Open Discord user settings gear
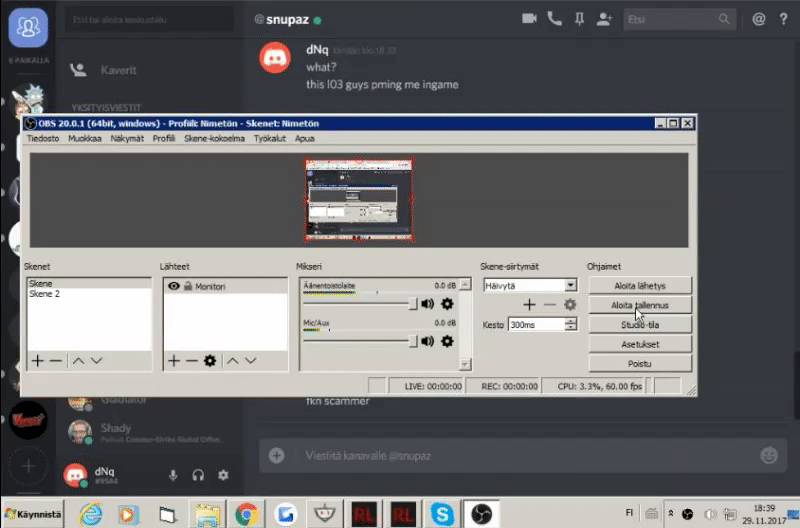800x528 pixels. [223, 475]
